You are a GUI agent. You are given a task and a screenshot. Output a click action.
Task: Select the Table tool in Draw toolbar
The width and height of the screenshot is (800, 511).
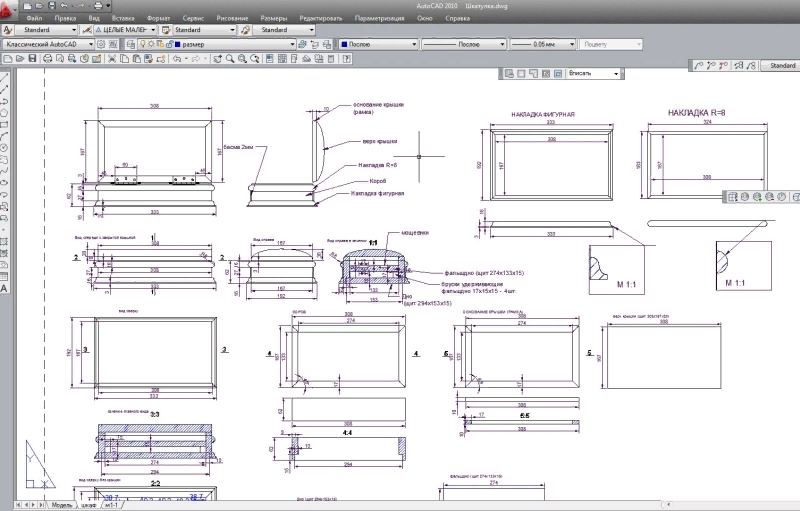[4, 276]
